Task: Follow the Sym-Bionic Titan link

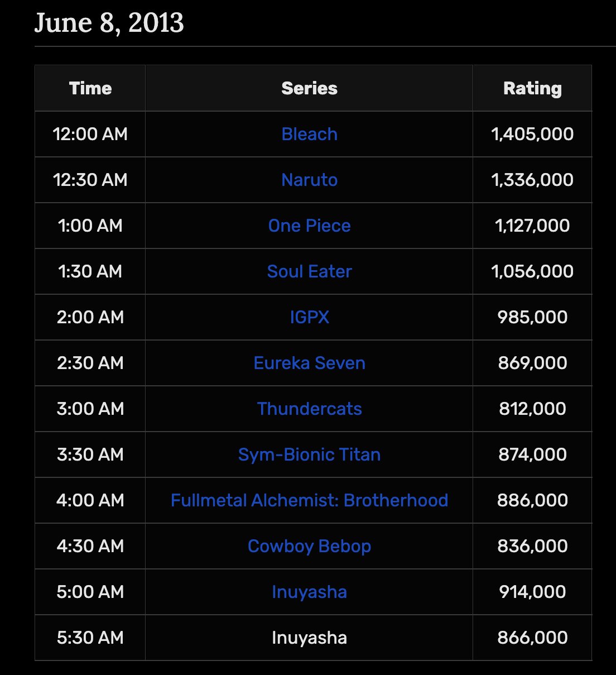Action: 309,454
